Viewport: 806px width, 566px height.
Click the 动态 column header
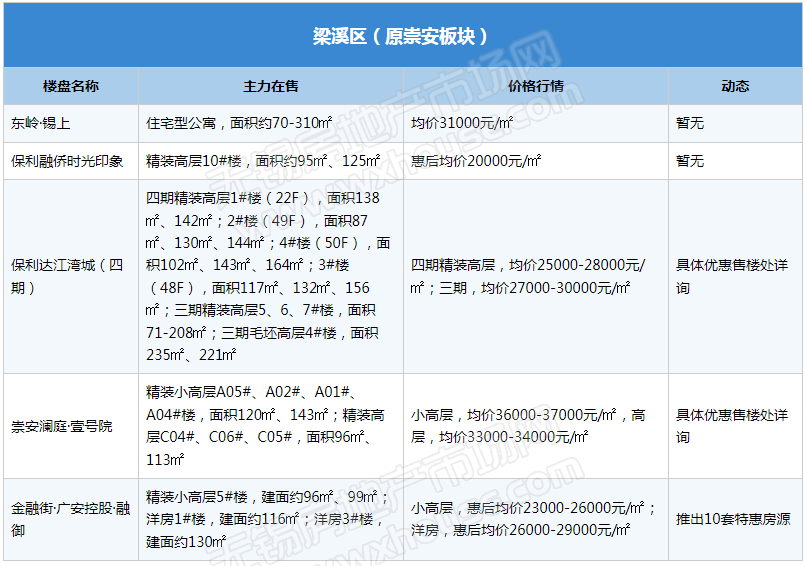(x=735, y=86)
